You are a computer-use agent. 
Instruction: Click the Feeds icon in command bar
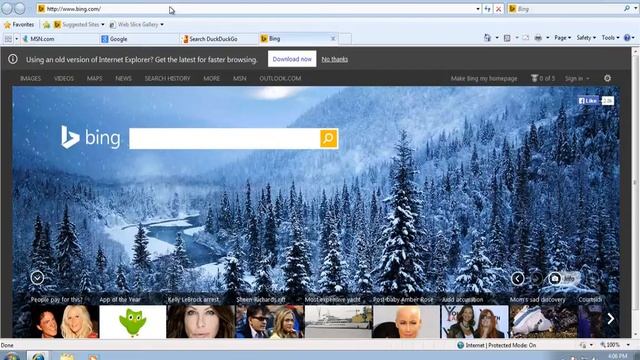[507, 38]
